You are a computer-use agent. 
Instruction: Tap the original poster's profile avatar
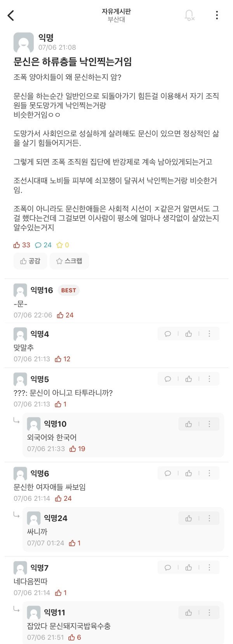(23, 42)
